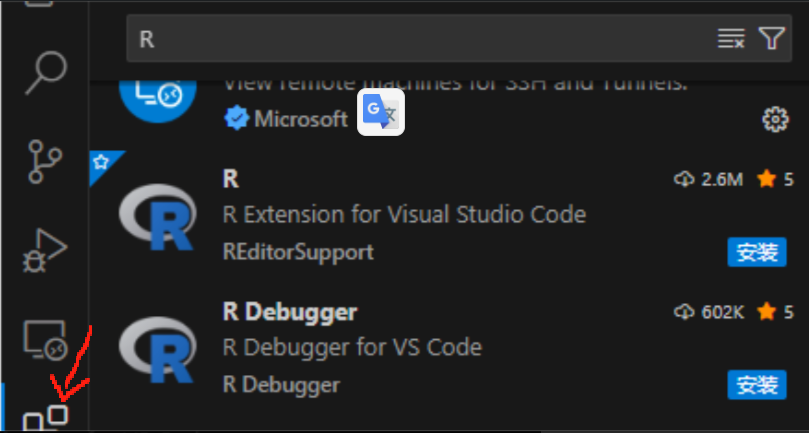Screen dimensions: 809x433
Task: Open extension filter funnel menu
Action: 771,38
